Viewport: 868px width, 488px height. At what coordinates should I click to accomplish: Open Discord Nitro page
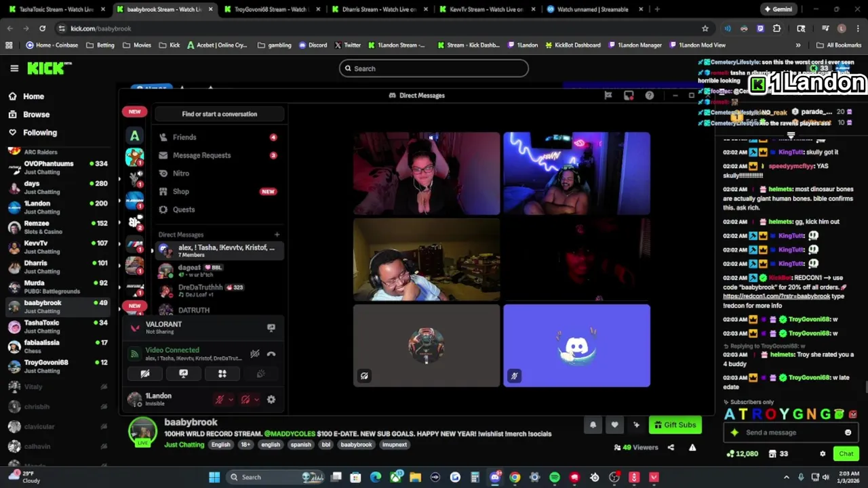tap(218, 174)
